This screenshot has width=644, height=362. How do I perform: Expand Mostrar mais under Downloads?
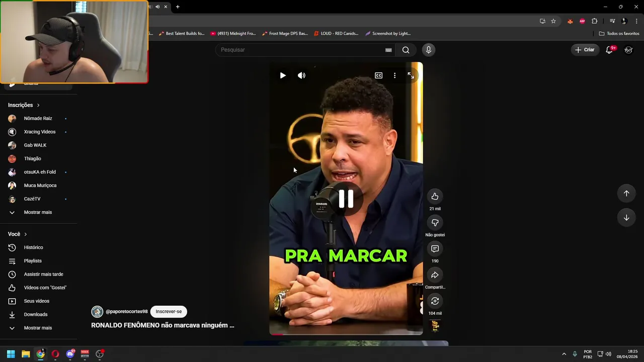coord(38,328)
